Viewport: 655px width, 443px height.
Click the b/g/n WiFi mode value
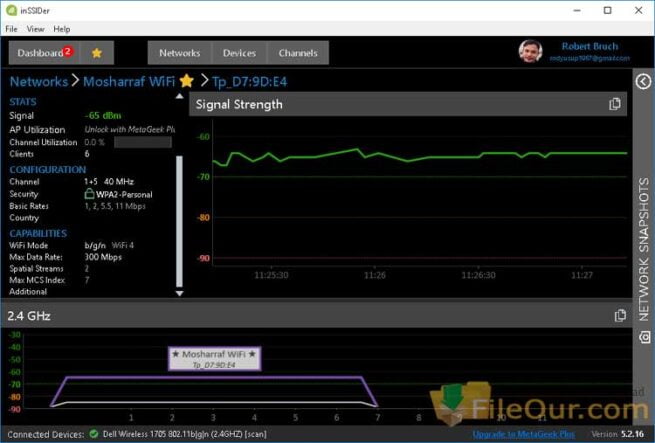(95, 245)
